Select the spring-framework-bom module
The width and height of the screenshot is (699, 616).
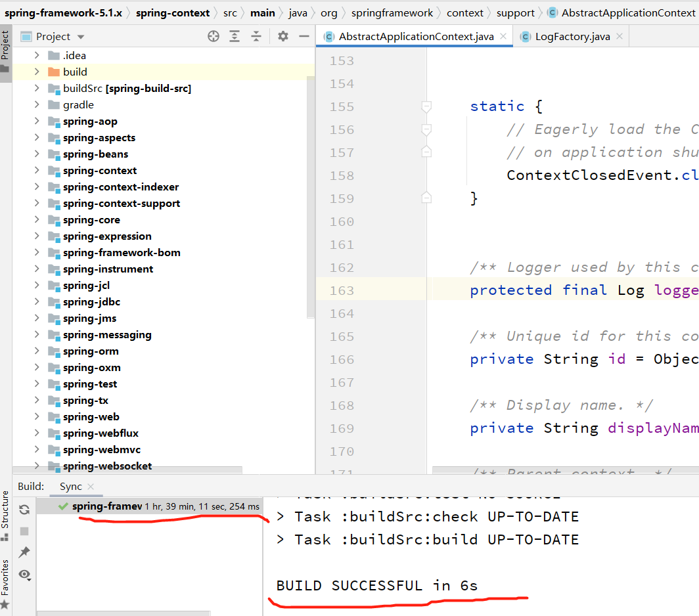pos(122,253)
